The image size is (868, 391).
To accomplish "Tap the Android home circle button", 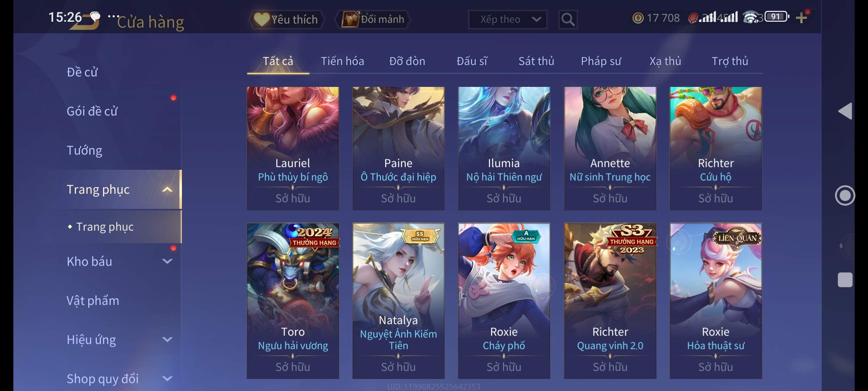I will tap(845, 195).
